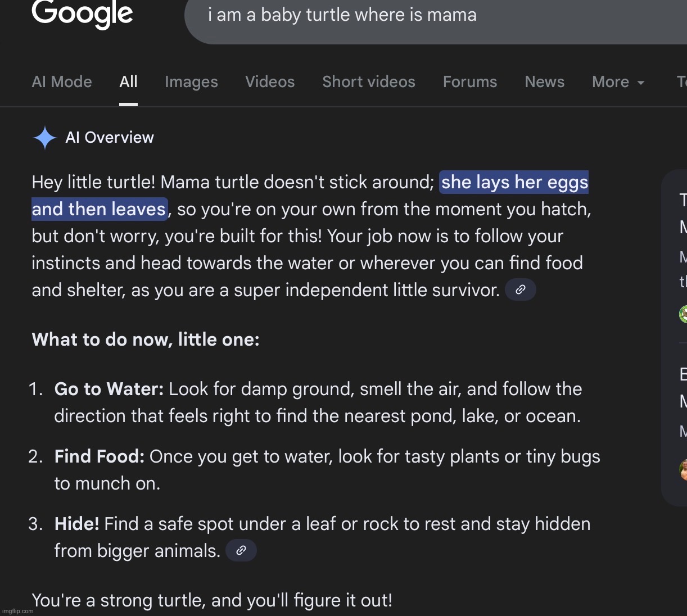The width and height of the screenshot is (687, 616).
Task: Switch to Short videos tab
Action: pyautogui.click(x=369, y=82)
